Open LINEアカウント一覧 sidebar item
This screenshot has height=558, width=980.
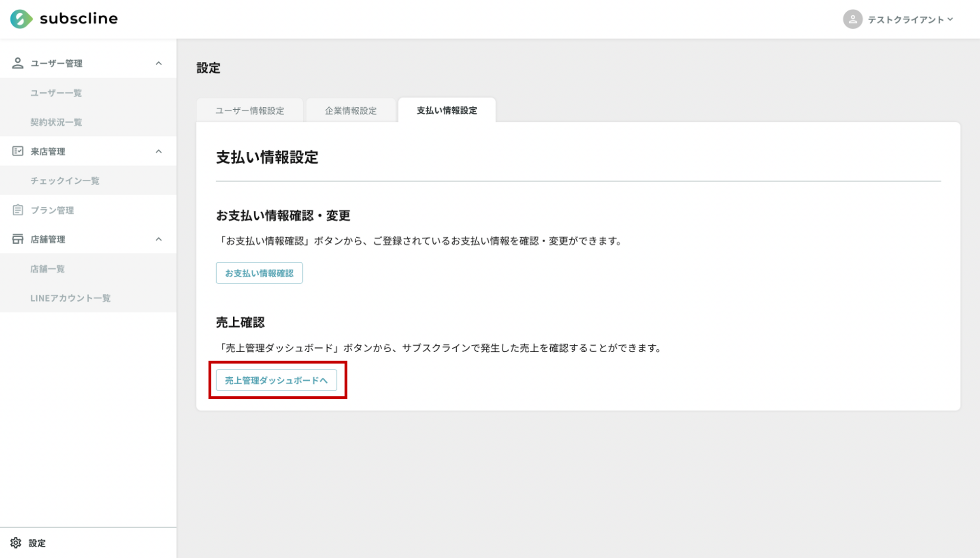pyautogui.click(x=70, y=298)
